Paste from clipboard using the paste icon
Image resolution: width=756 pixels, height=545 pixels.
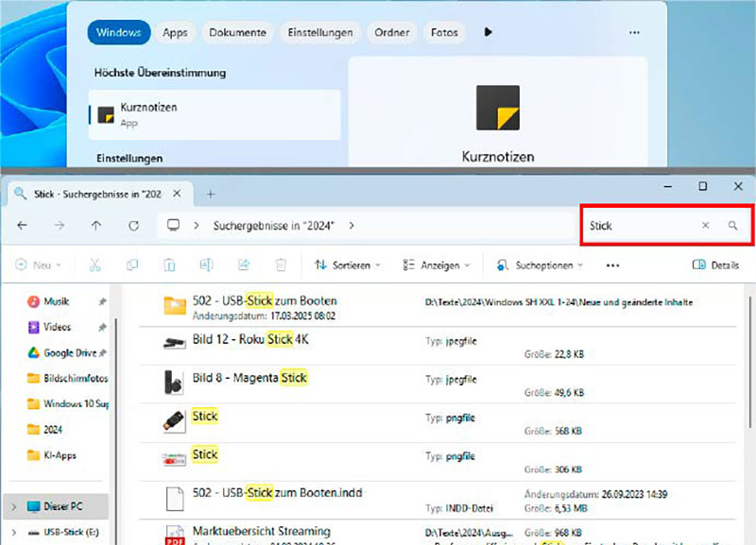[169, 264]
